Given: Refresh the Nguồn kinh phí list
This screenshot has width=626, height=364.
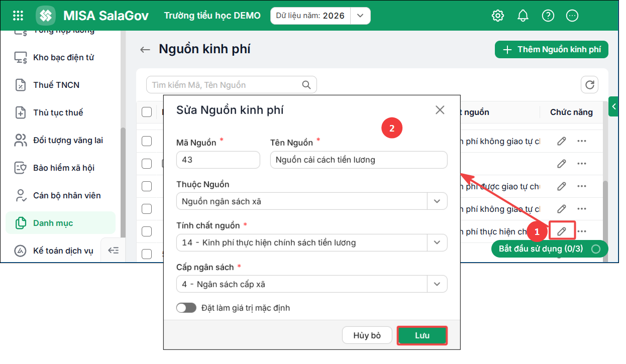Looking at the screenshot, I should coord(590,84).
